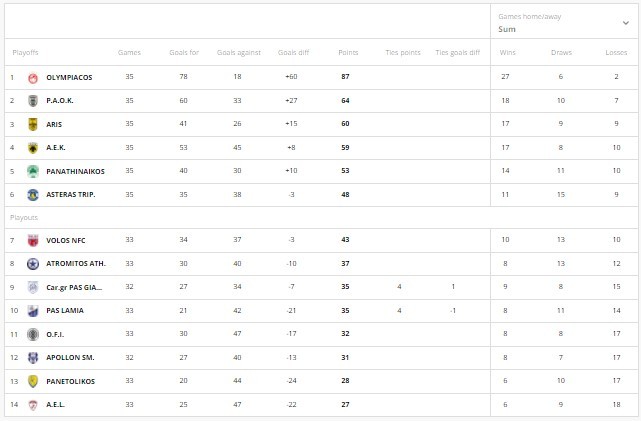This screenshot has height=421, width=641.
Task: Click the Losses column header
Action: pyautogui.click(x=616, y=52)
